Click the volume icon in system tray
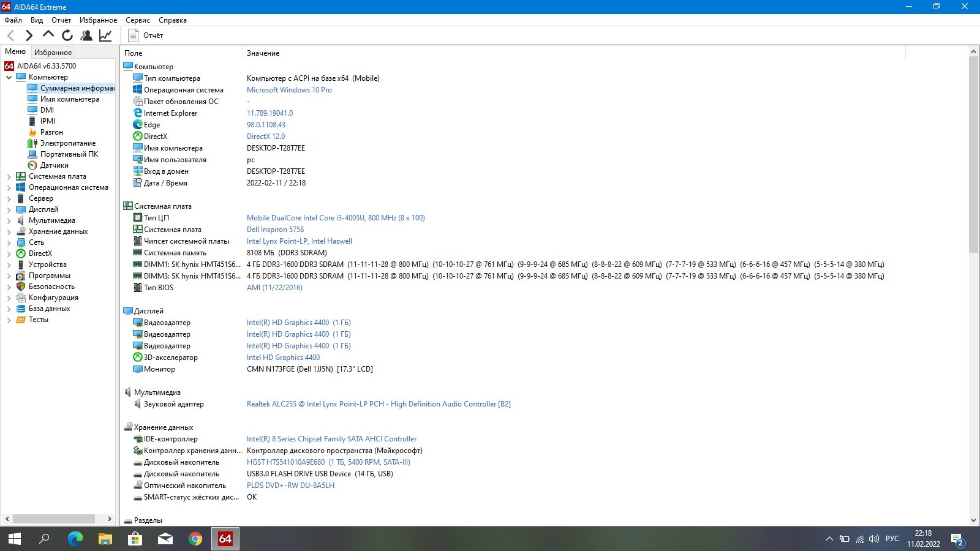The image size is (980, 551). coord(874,539)
